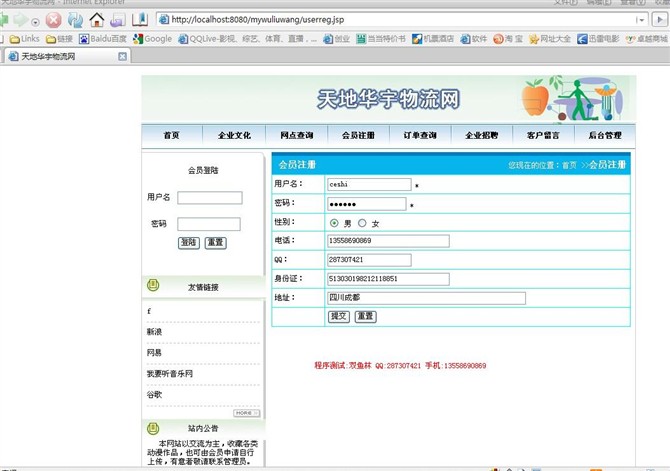670x471 pixels.
Task: Open the bookmarks book icon
Action: (x=140, y=20)
